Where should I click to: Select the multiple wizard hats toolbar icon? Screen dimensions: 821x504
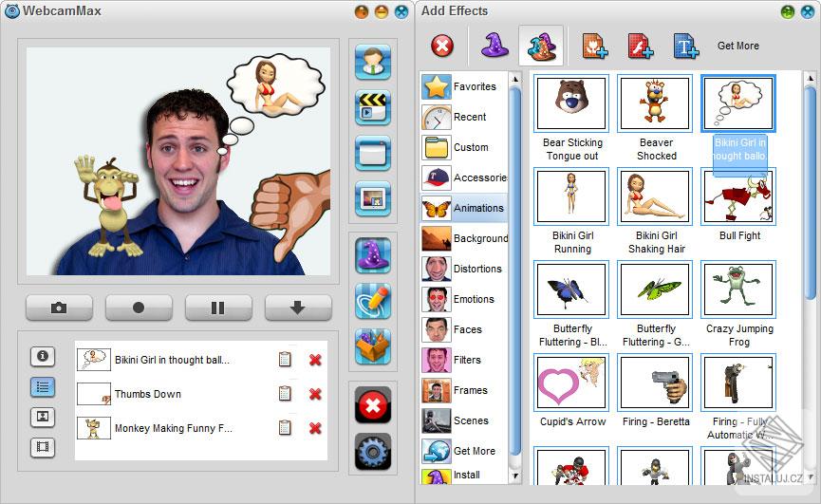[541, 47]
